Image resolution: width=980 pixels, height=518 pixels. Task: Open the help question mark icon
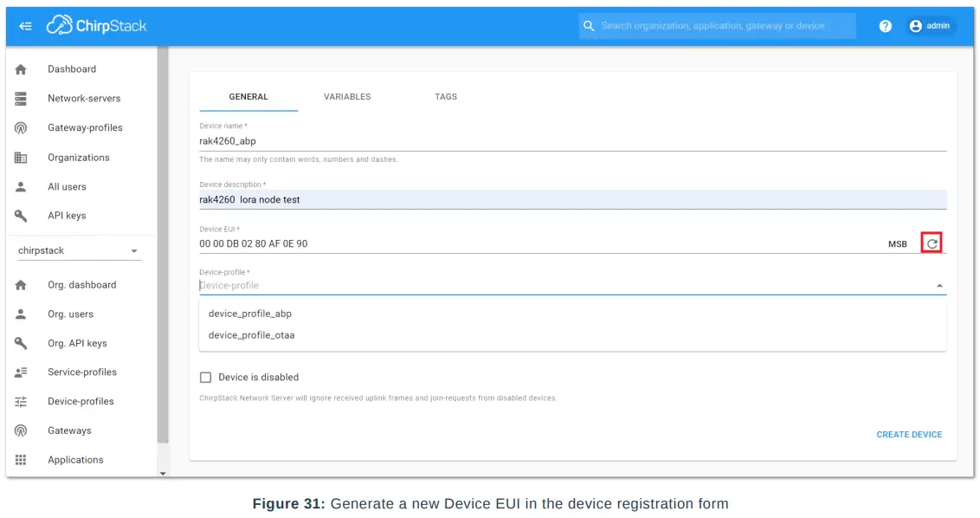pos(885,26)
